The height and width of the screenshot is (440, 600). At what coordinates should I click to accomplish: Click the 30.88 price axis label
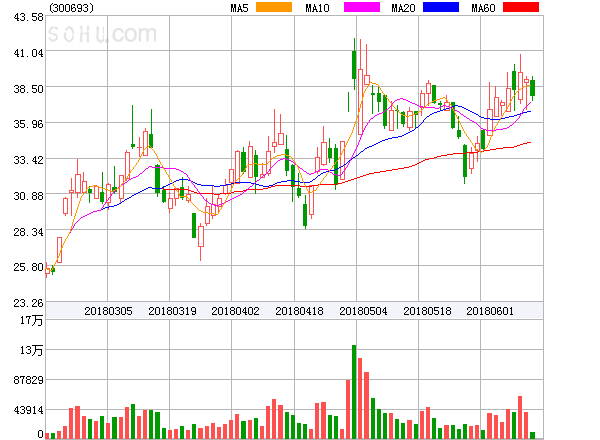29,196
